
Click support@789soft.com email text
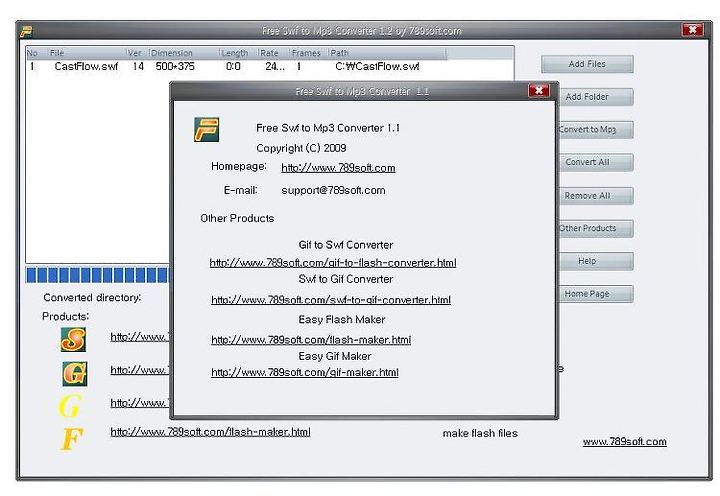point(333,191)
